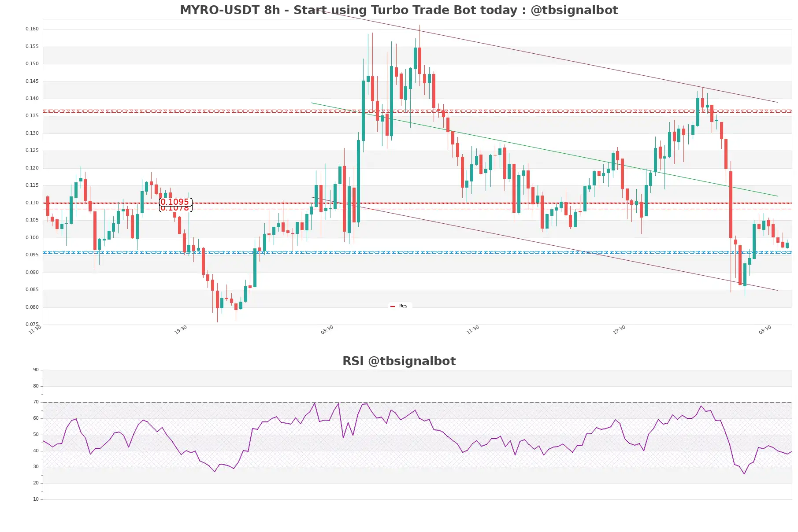The image size is (798, 532).
Task: Click the 0.155 price axis label
Action: tap(32, 46)
